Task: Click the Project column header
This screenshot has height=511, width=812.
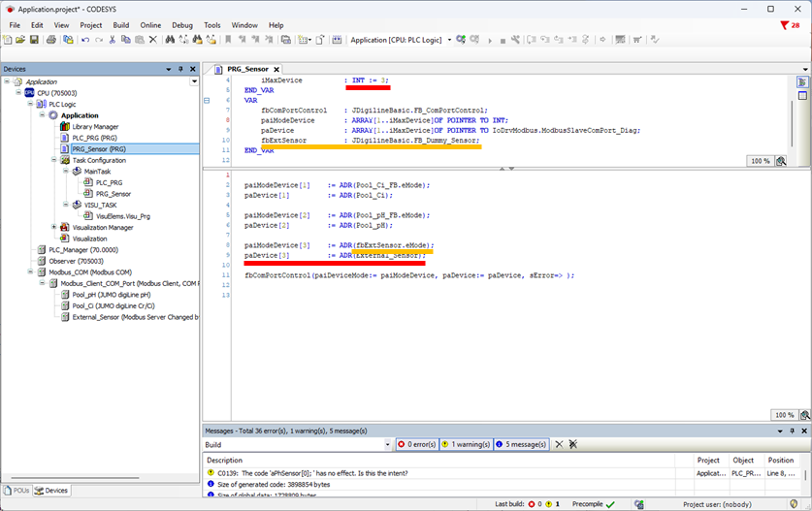Action: [708, 461]
